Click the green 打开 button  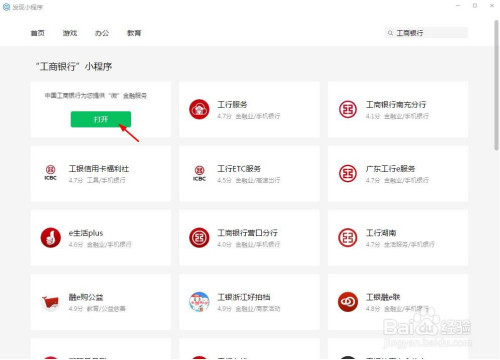tap(101, 119)
